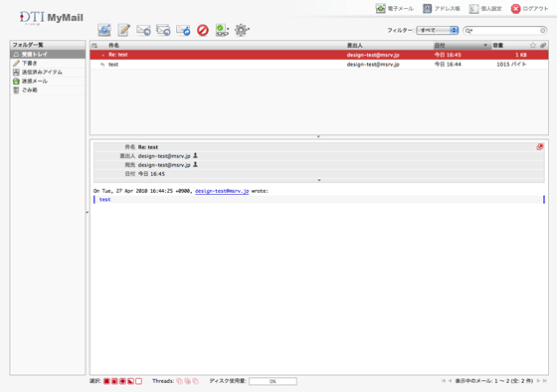557x392 pixels.
Task: Check for new mail with refresh icon
Action: click(104, 30)
